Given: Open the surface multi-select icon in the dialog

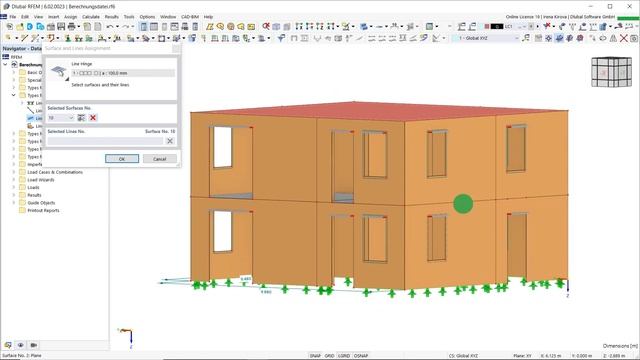Looking at the screenshot, I should [81, 118].
